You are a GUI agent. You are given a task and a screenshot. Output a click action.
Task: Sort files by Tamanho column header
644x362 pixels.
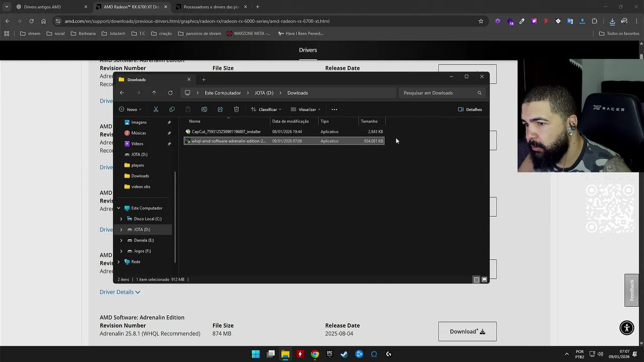(372, 121)
